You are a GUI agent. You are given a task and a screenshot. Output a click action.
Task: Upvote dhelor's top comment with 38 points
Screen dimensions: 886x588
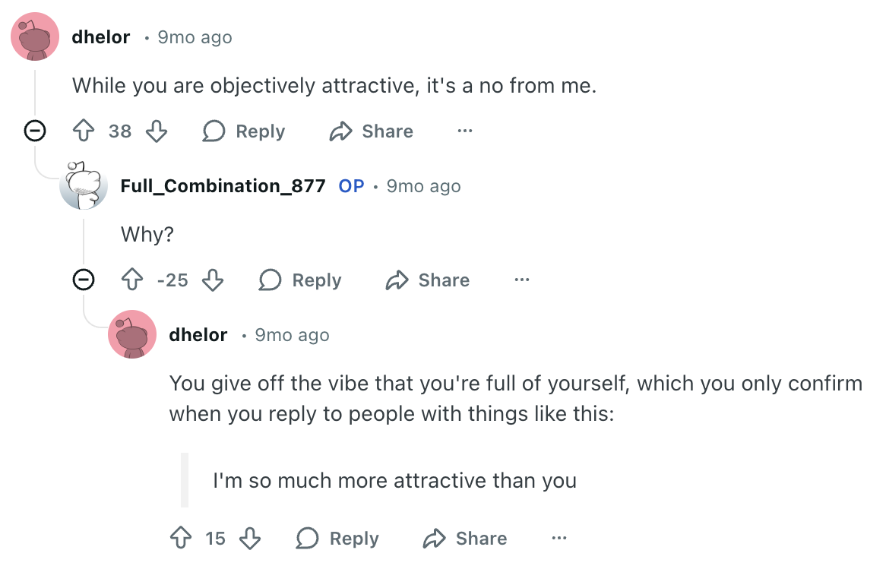point(83,131)
